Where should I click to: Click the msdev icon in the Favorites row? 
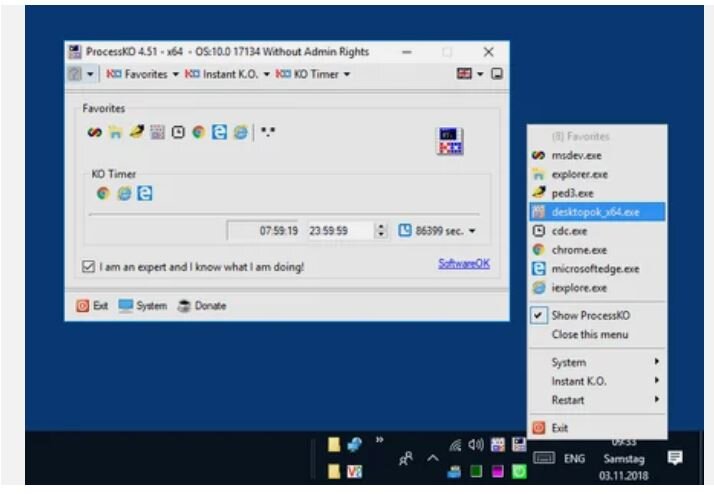(x=95, y=132)
